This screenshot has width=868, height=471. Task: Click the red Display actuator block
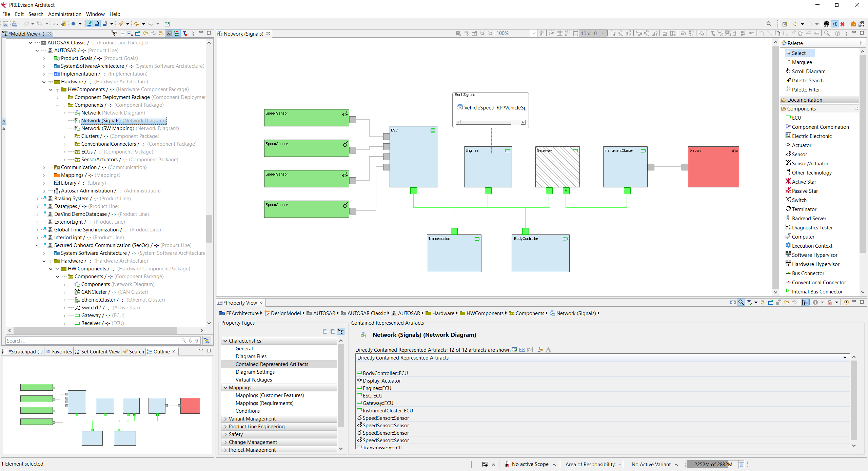point(713,167)
